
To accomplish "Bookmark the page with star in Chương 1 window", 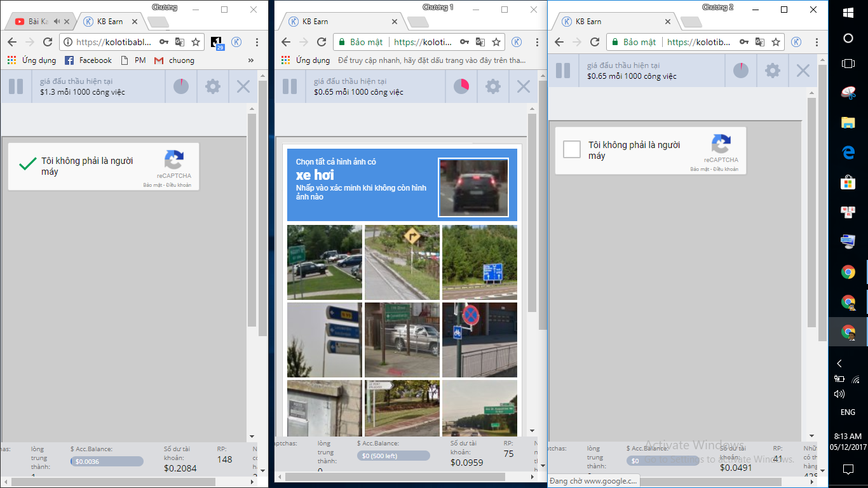I will click(496, 42).
